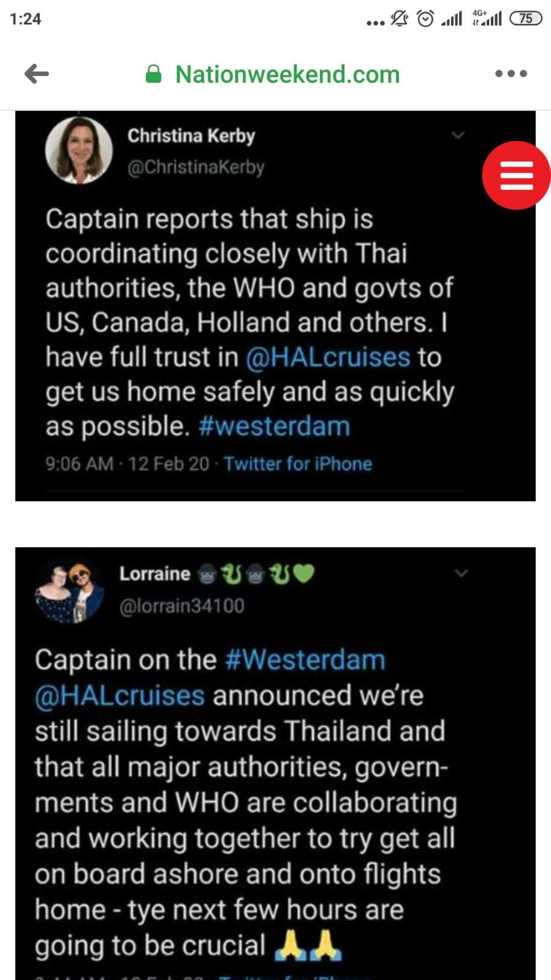
Task: Expand Lorraine tweet options chevron
Action: pyautogui.click(x=461, y=573)
